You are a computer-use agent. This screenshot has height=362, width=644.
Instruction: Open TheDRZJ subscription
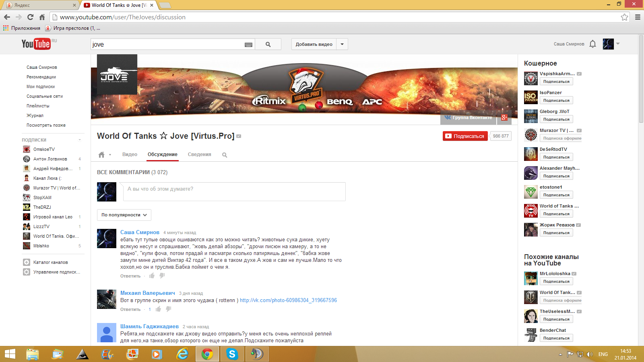tap(42, 207)
